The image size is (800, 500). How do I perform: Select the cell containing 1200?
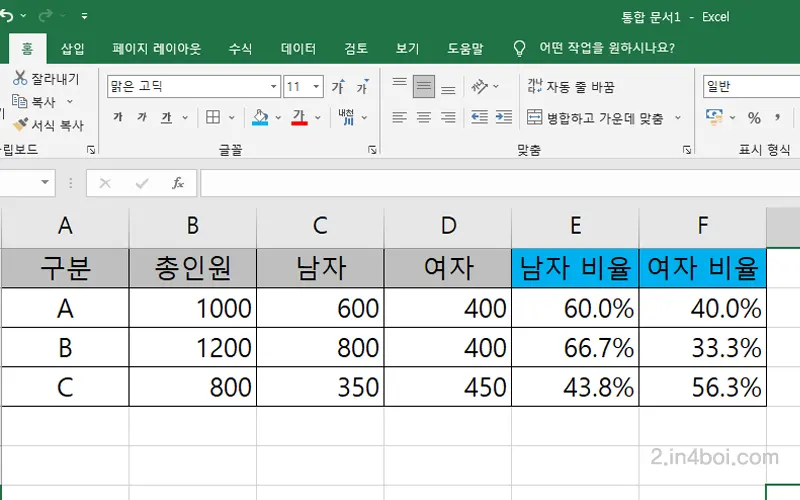pos(193,347)
